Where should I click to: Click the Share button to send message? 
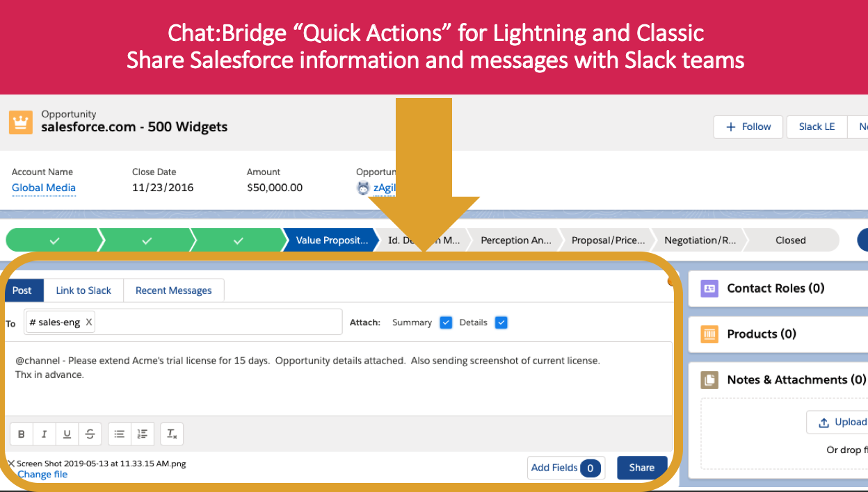click(641, 467)
